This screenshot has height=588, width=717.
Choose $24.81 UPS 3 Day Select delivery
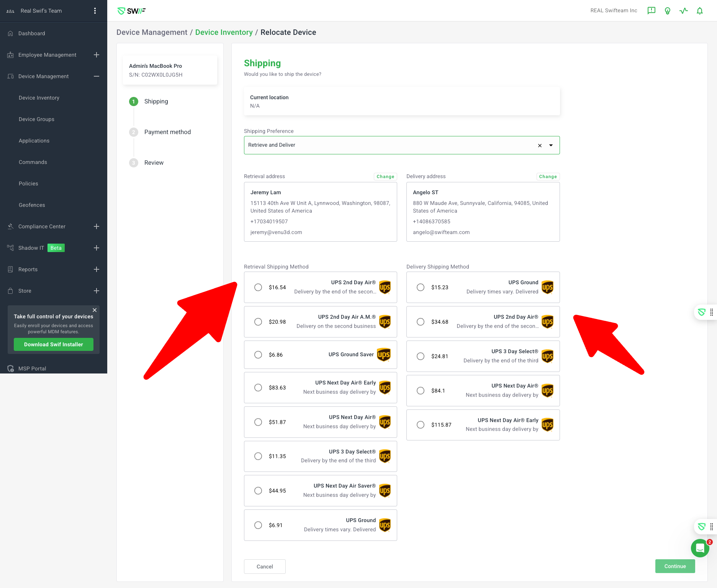(421, 356)
